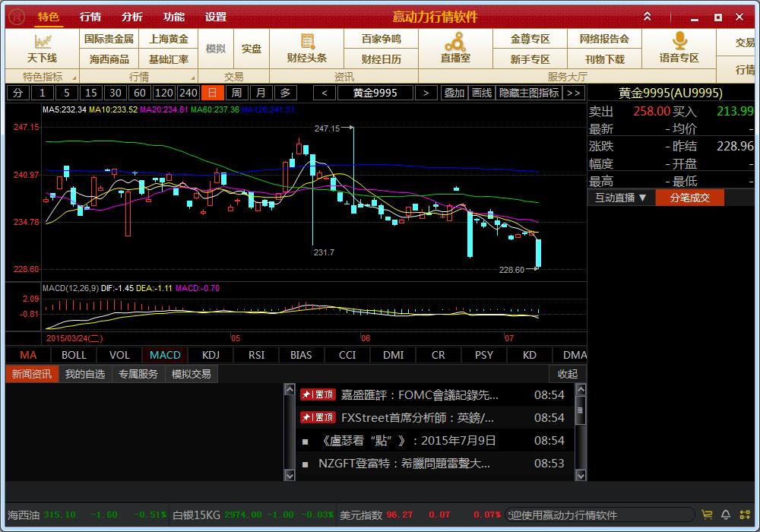Click 隐藏主图指标 button

529,93
